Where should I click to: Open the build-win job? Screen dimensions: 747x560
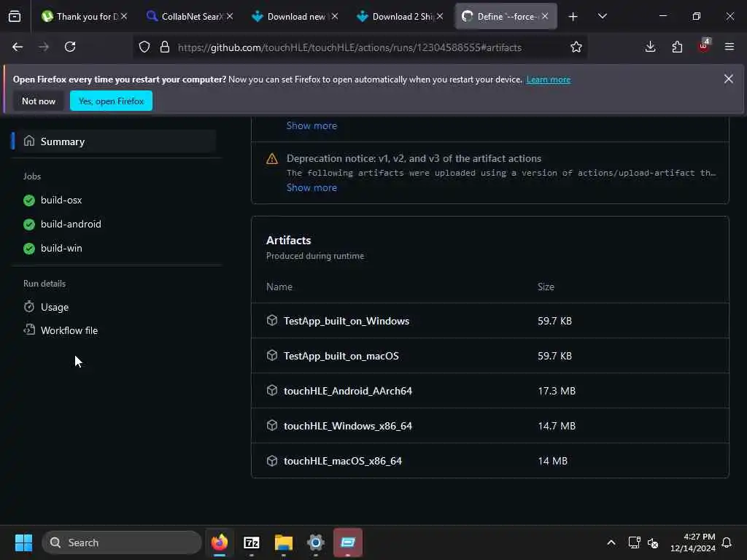[x=61, y=248]
